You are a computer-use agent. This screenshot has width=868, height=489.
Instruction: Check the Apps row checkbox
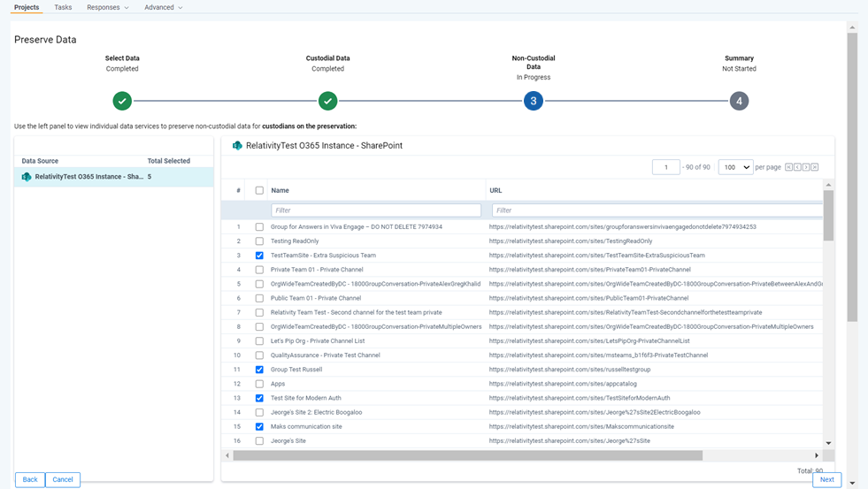(x=259, y=384)
